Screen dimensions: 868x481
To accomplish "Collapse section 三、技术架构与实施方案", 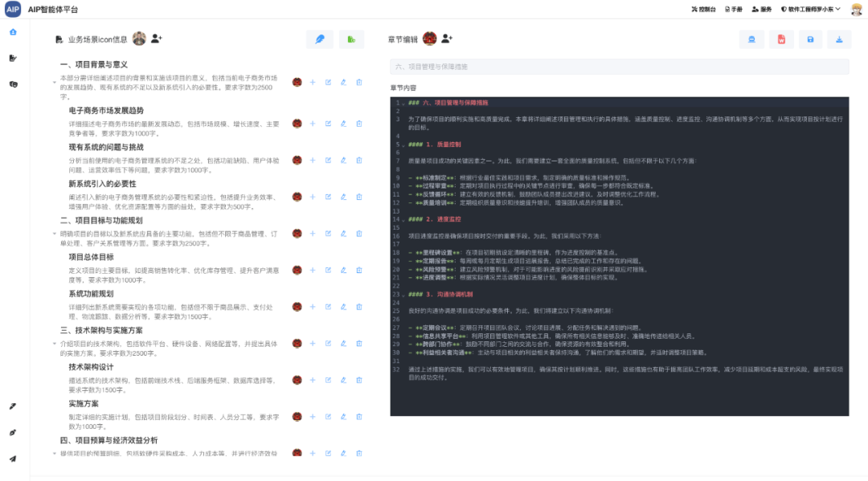I will click(55, 344).
